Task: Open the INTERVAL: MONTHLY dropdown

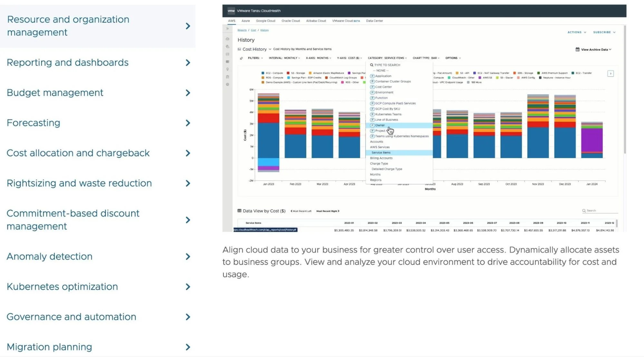Action: pos(284,58)
